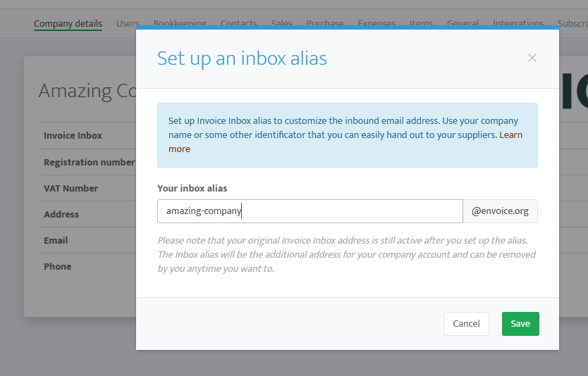The image size is (588, 376).
Task: Switch to the Purchase tab
Action: click(x=325, y=23)
